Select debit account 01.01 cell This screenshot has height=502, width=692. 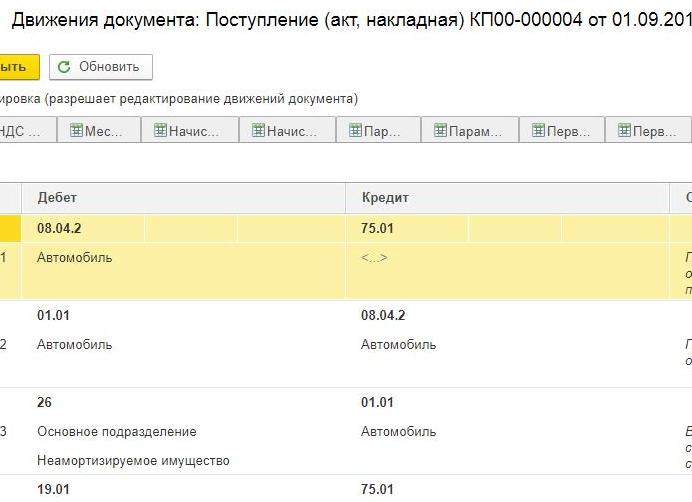click(x=53, y=315)
